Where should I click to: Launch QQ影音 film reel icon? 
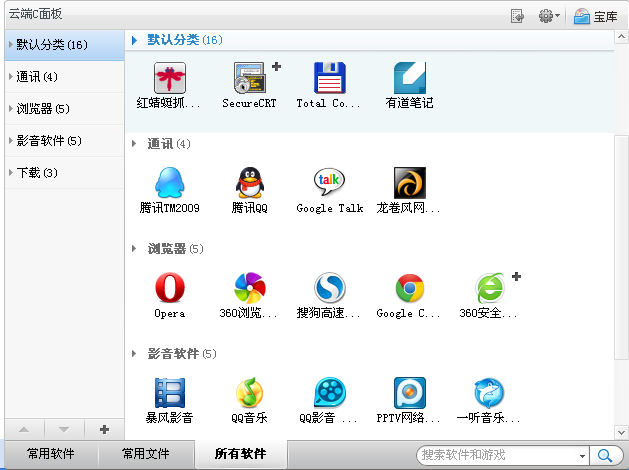[329, 393]
